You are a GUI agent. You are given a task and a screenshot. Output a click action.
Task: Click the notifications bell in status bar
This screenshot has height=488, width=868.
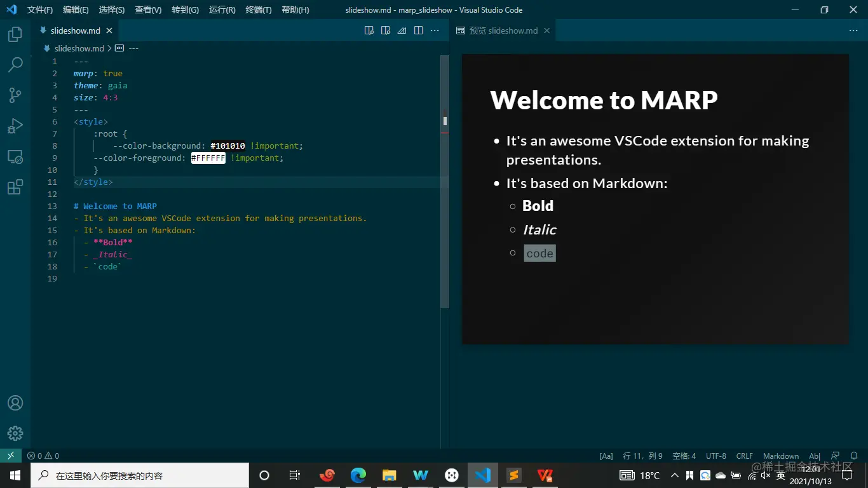854,456
